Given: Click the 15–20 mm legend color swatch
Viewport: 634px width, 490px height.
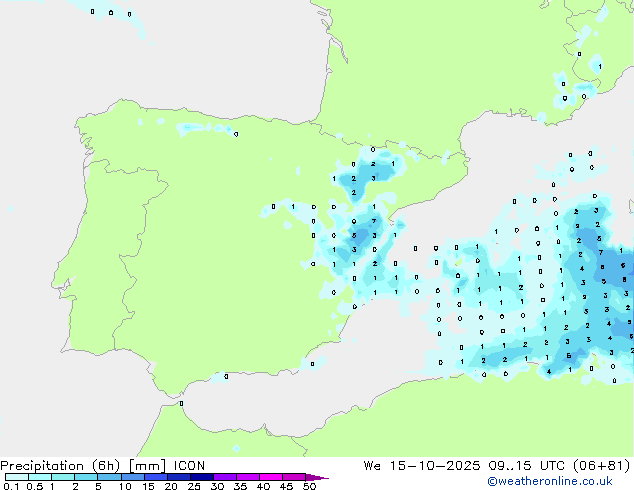Looking at the screenshot, I should 155,477.
